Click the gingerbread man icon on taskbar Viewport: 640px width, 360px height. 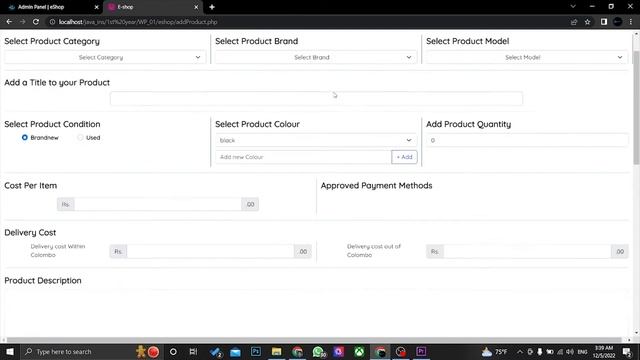click(141, 351)
